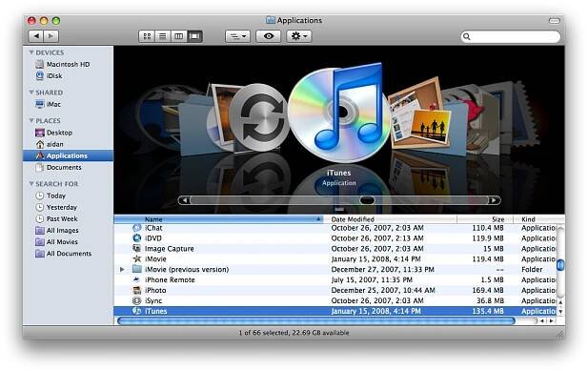The width and height of the screenshot is (588, 371).
Task: Click Cover Flow scroller left arrow
Action: coord(184,200)
